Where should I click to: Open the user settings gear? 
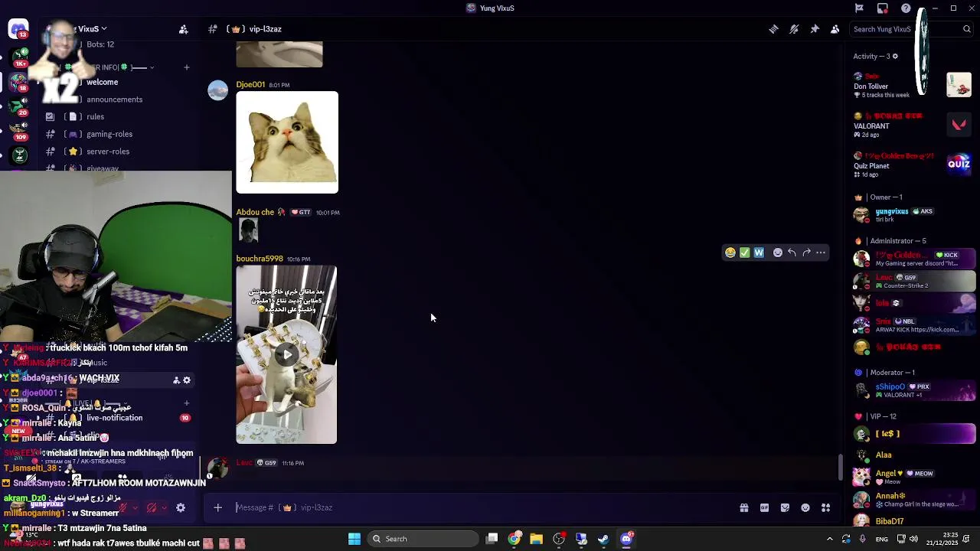[181, 507]
